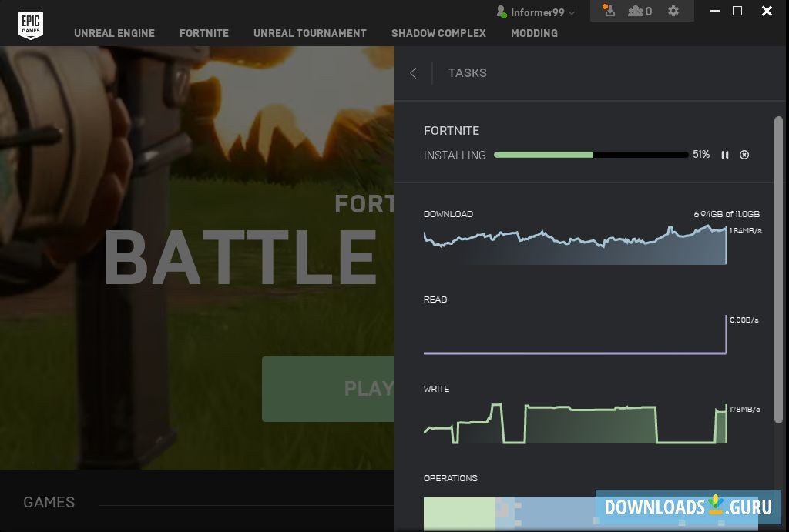Select SHADOW COMPLEX from the top menu
Image resolution: width=789 pixels, height=532 pixels.
coord(438,33)
